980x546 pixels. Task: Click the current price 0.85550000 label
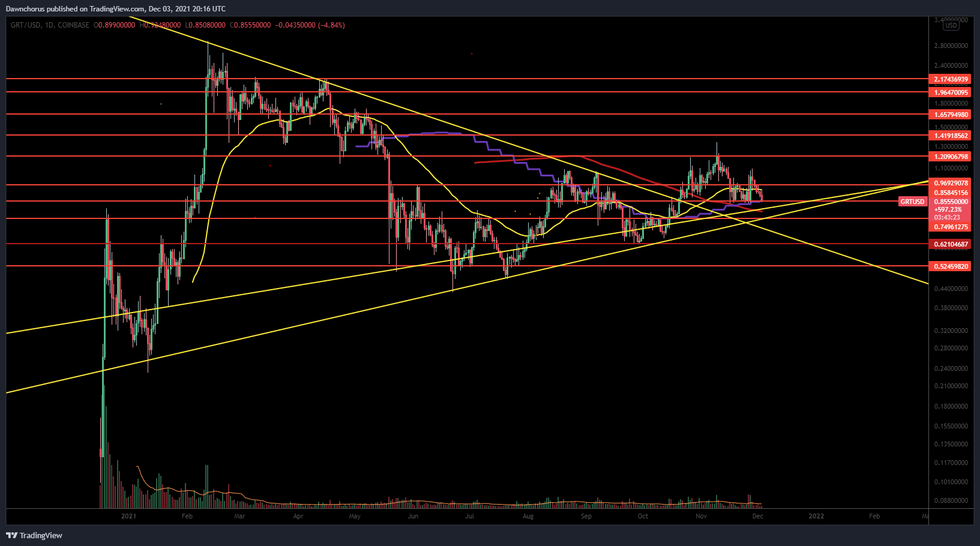(950, 202)
